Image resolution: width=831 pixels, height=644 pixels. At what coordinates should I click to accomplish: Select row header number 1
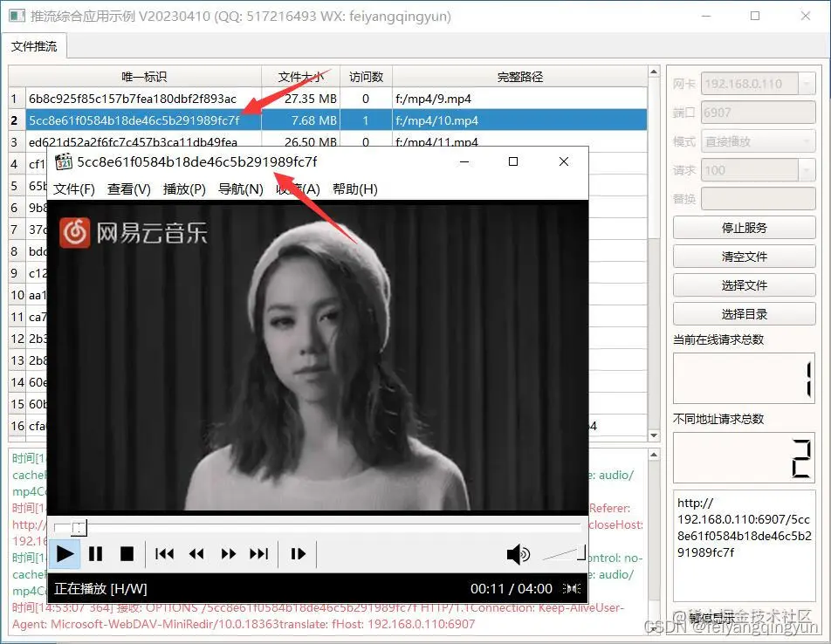(17, 99)
